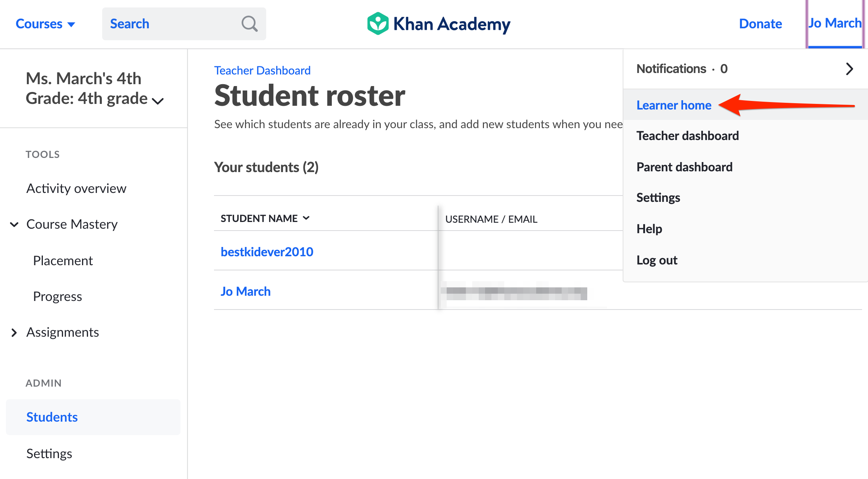Expand the class name selector for Ms. March's class
The image size is (868, 479).
pyautogui.click(x=158, y=100)
